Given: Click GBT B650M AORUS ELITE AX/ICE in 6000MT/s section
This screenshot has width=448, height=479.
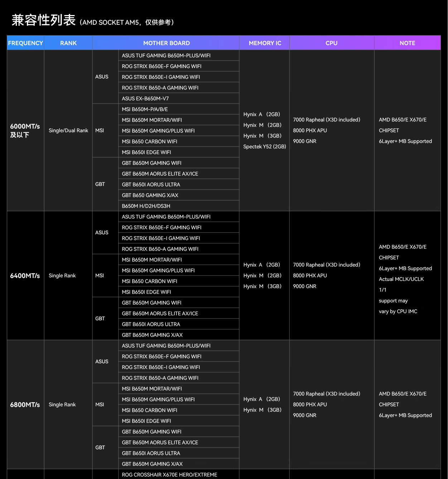Looking at the screenshot, I should (x=179, y=173).
